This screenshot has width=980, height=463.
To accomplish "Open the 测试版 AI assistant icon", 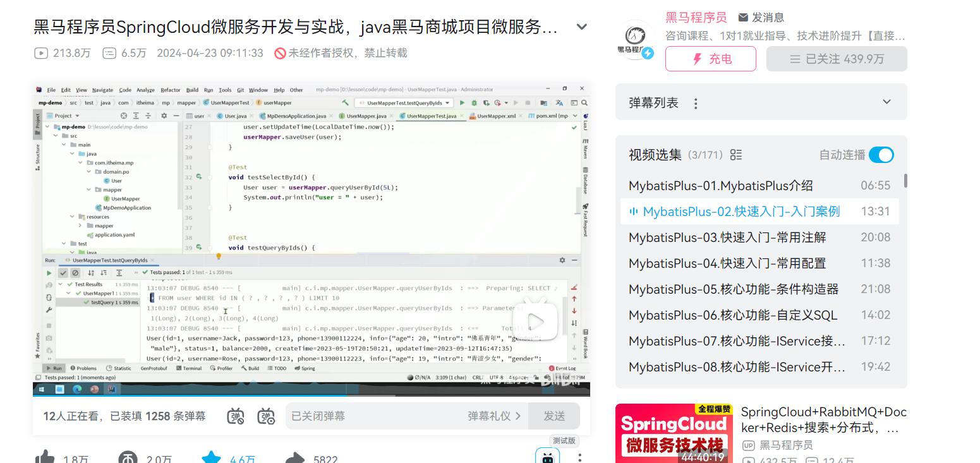I will pos(547,457).
